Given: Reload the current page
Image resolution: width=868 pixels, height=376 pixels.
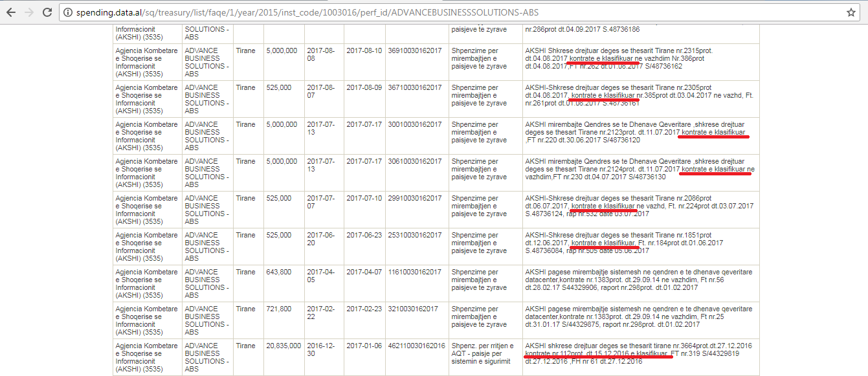Looking at the screenshot, I should click(x=47, y=12).
